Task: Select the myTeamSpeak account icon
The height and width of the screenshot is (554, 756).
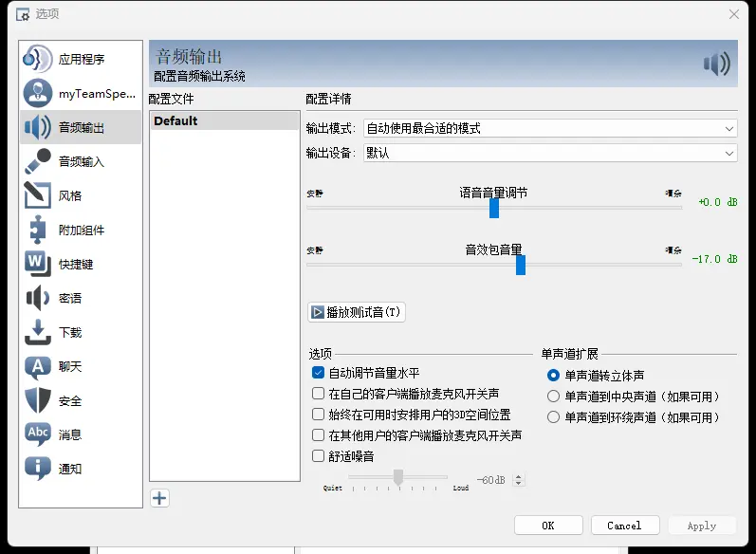Action: pyautogui.click(x=37, y=94)
